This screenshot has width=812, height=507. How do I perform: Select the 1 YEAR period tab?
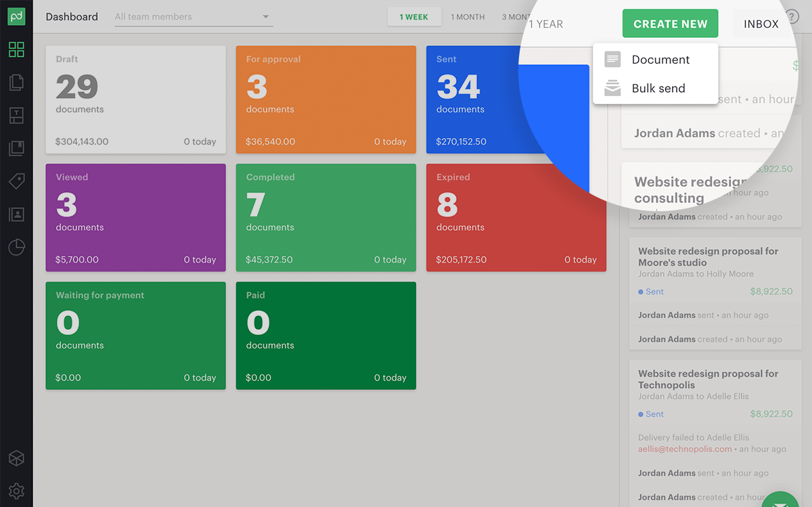[x=546, y=24]
